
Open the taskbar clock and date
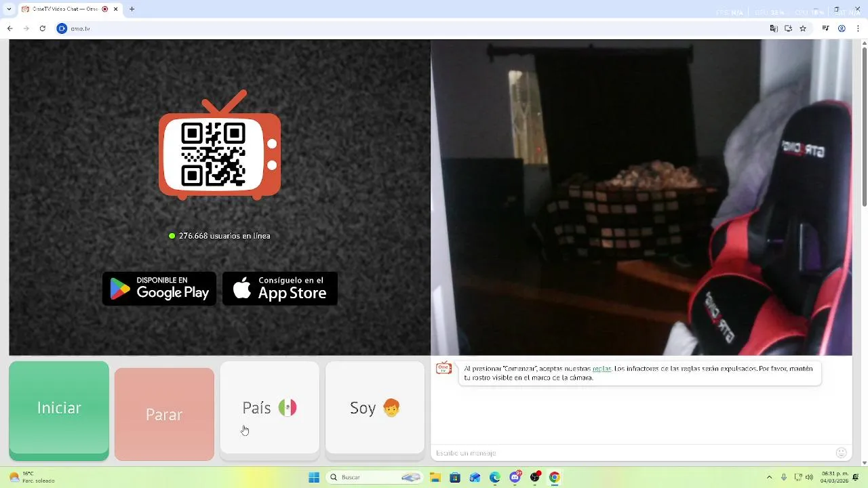834,477
